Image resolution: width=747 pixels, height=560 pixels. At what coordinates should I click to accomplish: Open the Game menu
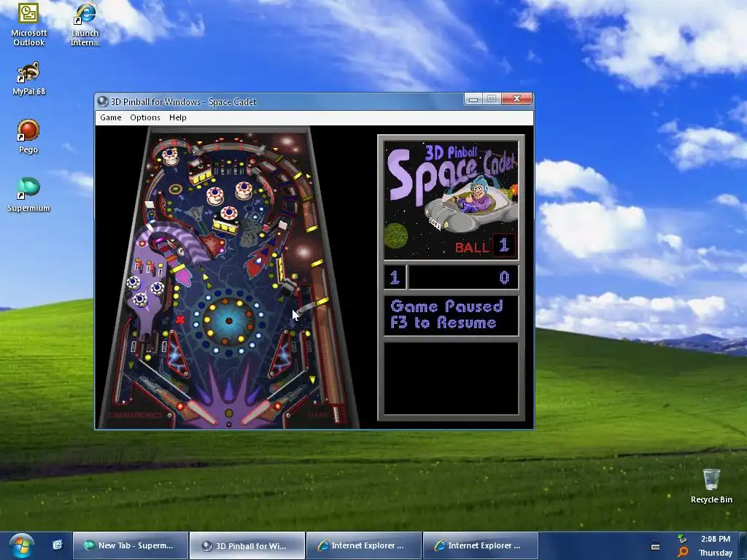(x=111, y=117)
